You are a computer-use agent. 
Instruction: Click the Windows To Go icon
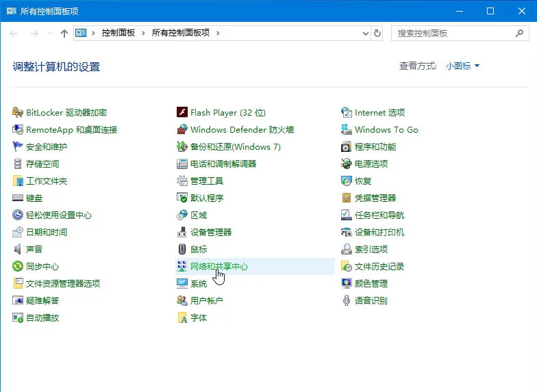pyautogui.click(x=347, y=129)
